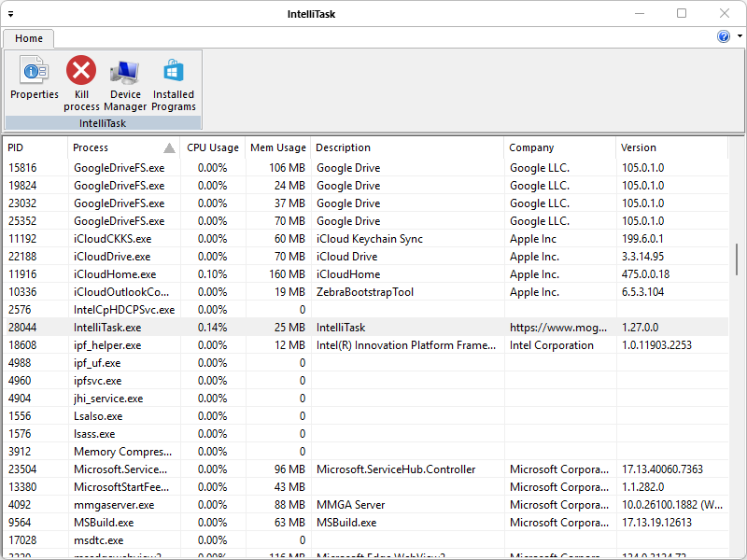Screen dimensions: 747x560
Task: Select the IntelliTask.exe process row
Action: [107, 328]
